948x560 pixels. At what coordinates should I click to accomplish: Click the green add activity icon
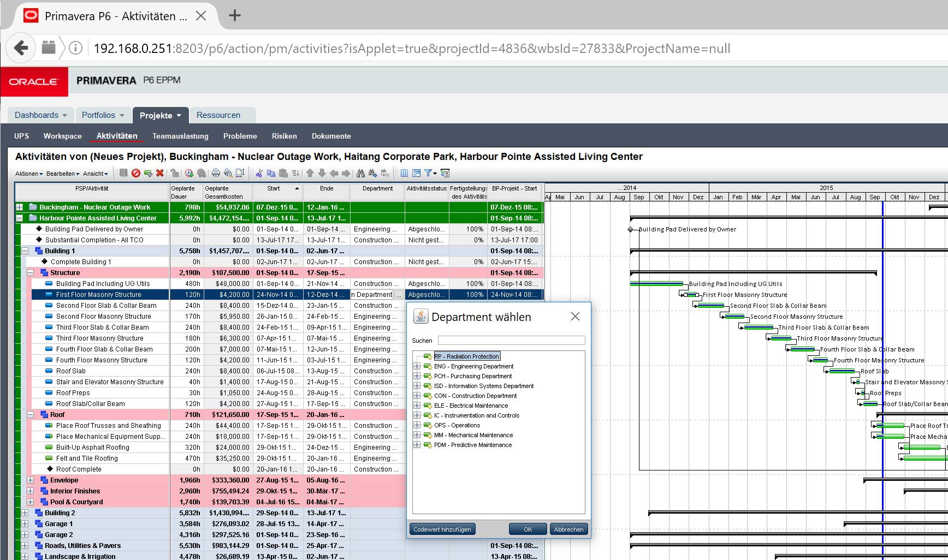pyautogui.click(x=148, y=173)
